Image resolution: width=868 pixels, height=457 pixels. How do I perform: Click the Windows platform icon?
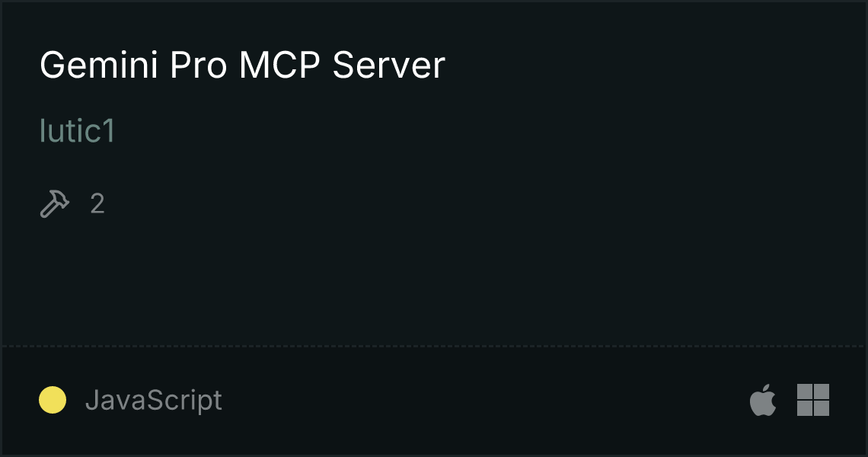coord(813,400)
